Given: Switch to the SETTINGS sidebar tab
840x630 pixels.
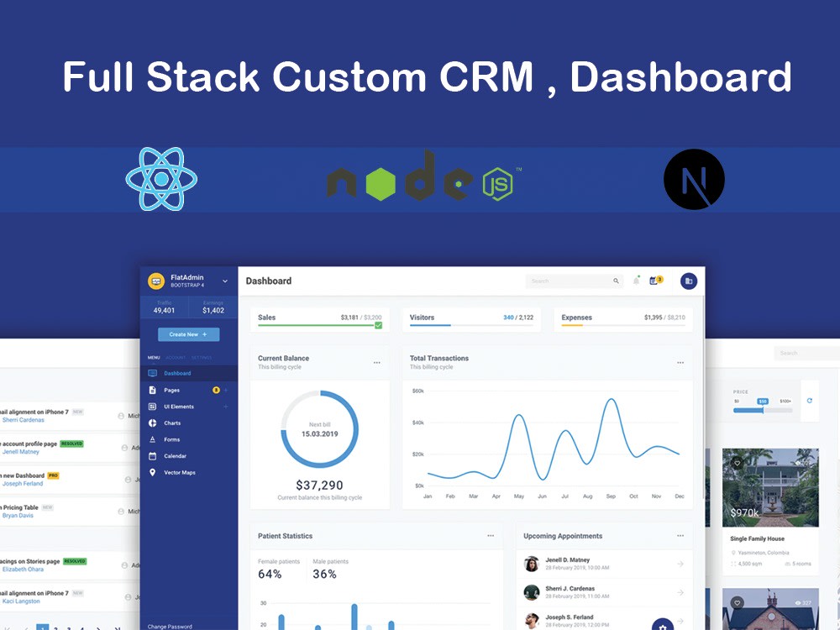Looking at the screenshot, I should (202, 357).
